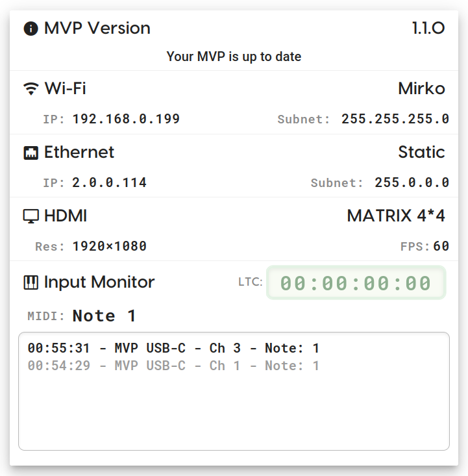This screenshot has height=476, width=468.
Task: Select the 00:54:29 Ch 1 log entry
Action: [173, 366]
